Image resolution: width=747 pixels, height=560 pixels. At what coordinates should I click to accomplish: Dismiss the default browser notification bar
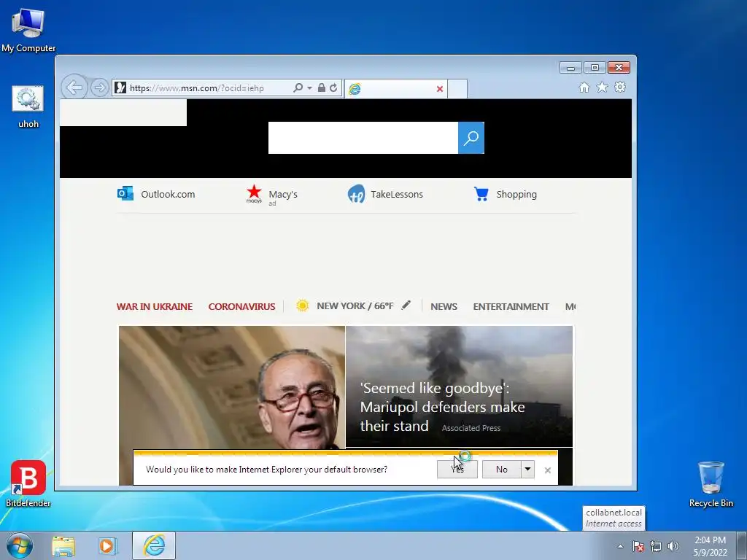[x=548, y=470]
